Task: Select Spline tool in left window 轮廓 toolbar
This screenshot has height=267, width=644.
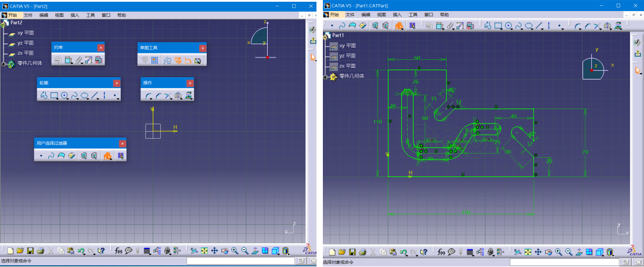Action: coord(74,96)
